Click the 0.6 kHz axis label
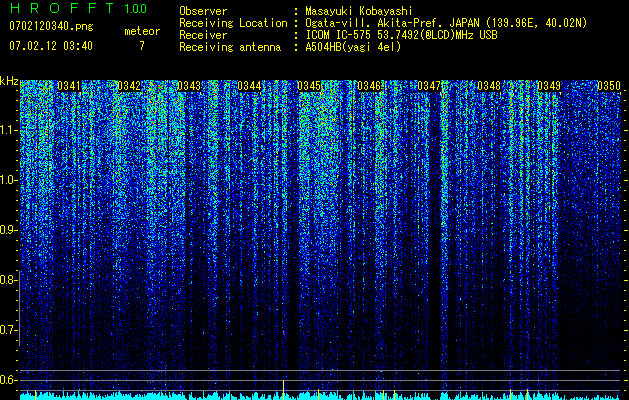The height and width of the screenshot is (400, 629). coord(8,380)
